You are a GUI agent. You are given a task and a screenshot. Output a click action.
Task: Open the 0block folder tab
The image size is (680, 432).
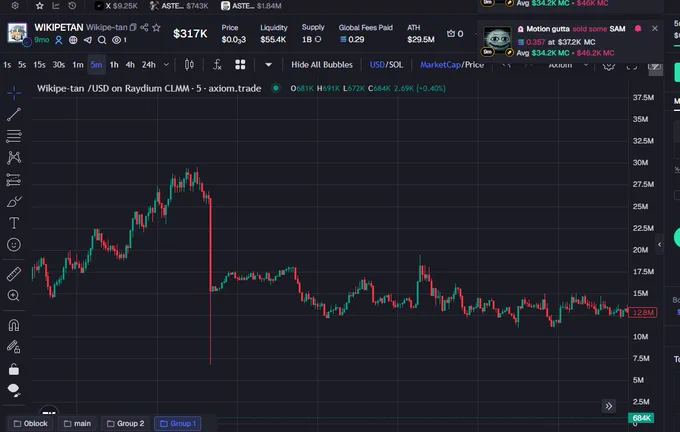pos(30,423)
